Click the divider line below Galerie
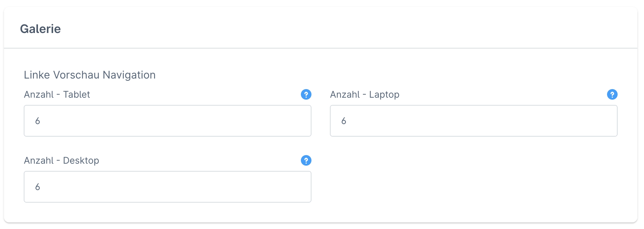Viewport: 644px width, 229px height. coord(320,48)
